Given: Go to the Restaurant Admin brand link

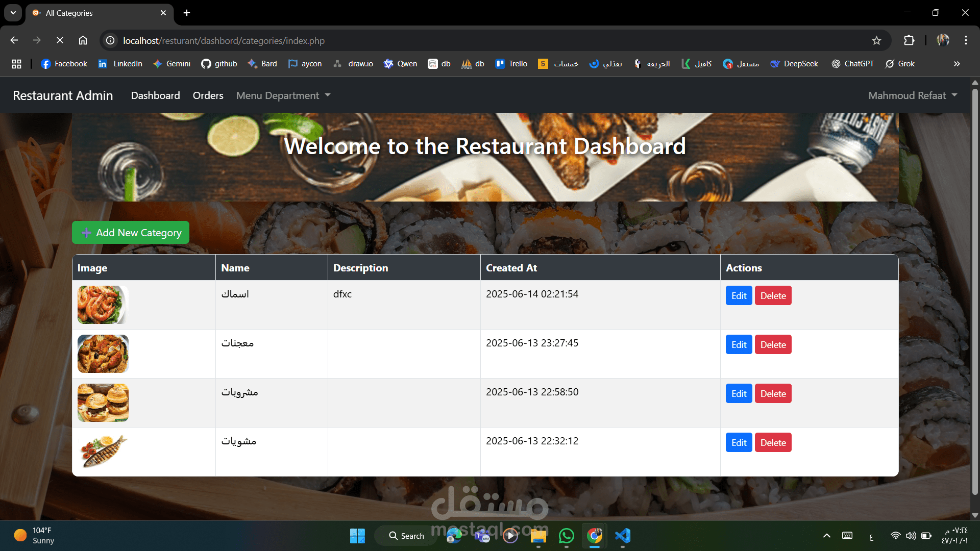Looking at the screenshot, I should [x=63, y=95].
